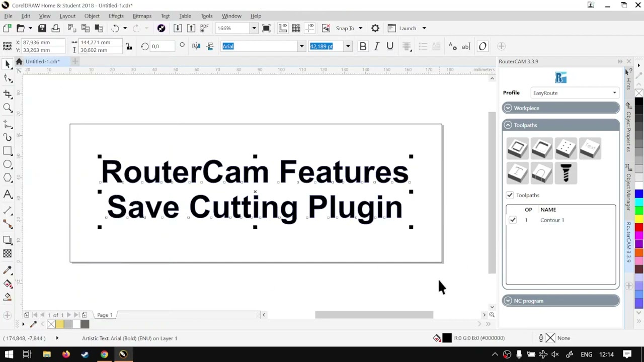This screenshot has height=362, width=644.
Task: Pick the Text tool
Action: pos(8,195)
